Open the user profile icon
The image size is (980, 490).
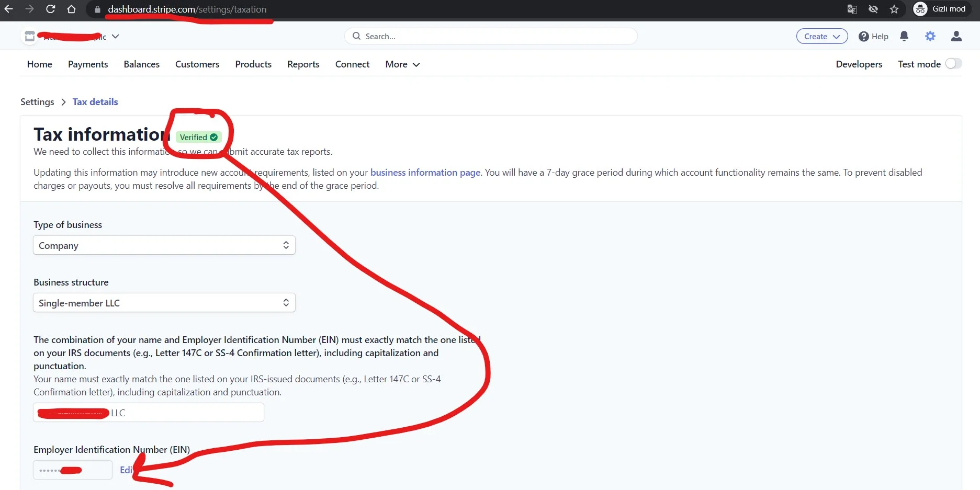(x=956, y=36)
